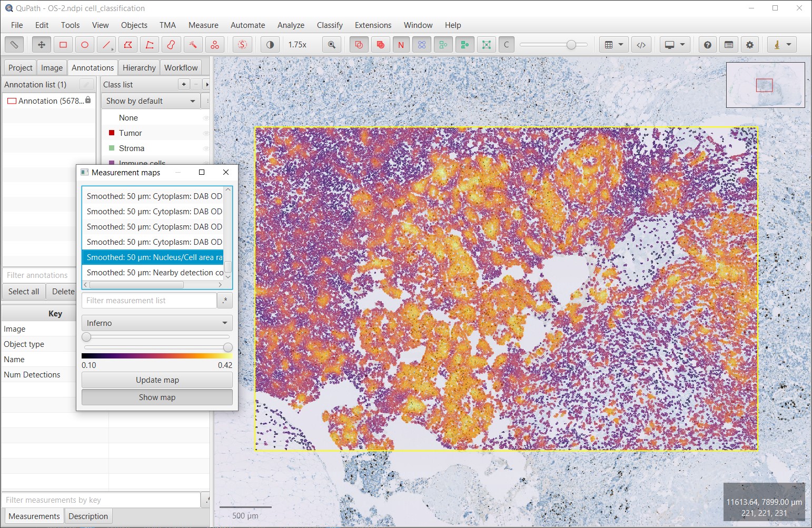Click the Filter measurement list field
This screenshot has width=812, height=528.
tap(149, 301)
